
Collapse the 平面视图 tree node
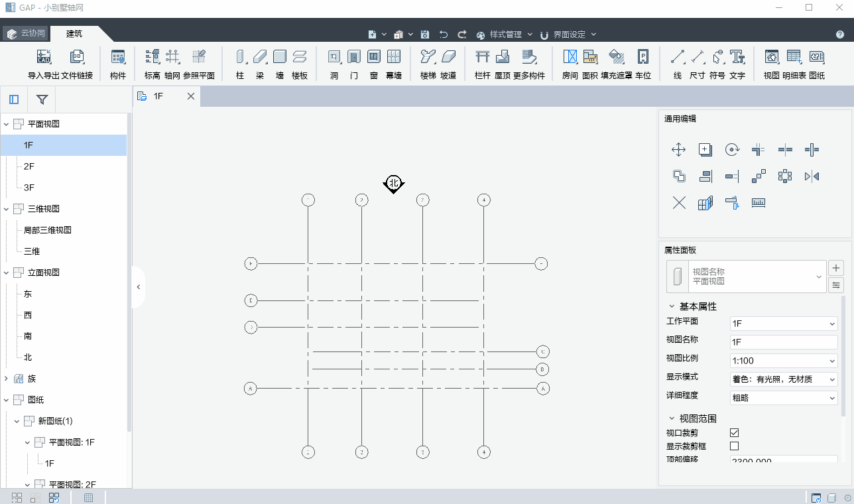tap(7, 124)
